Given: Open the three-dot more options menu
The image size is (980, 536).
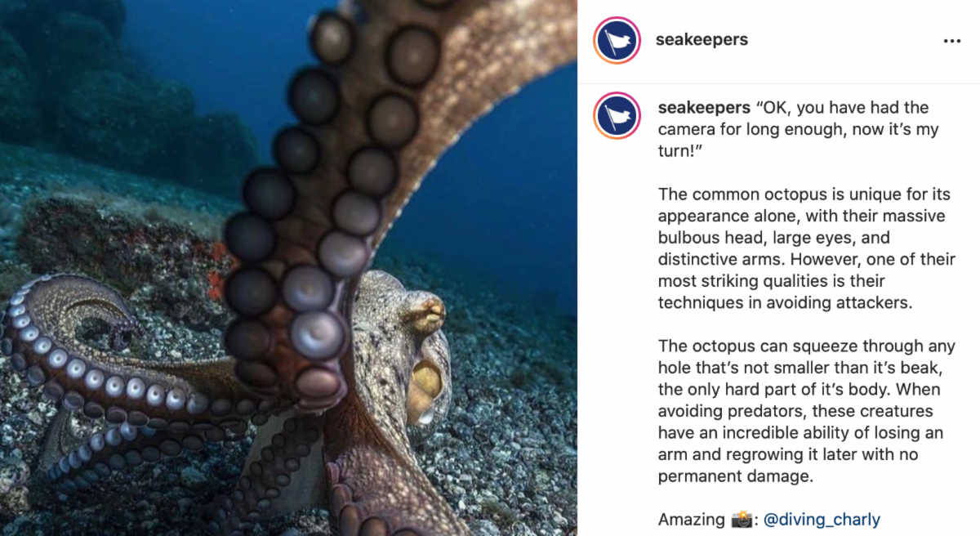Looking at the screenshot, I should point(951,41).
